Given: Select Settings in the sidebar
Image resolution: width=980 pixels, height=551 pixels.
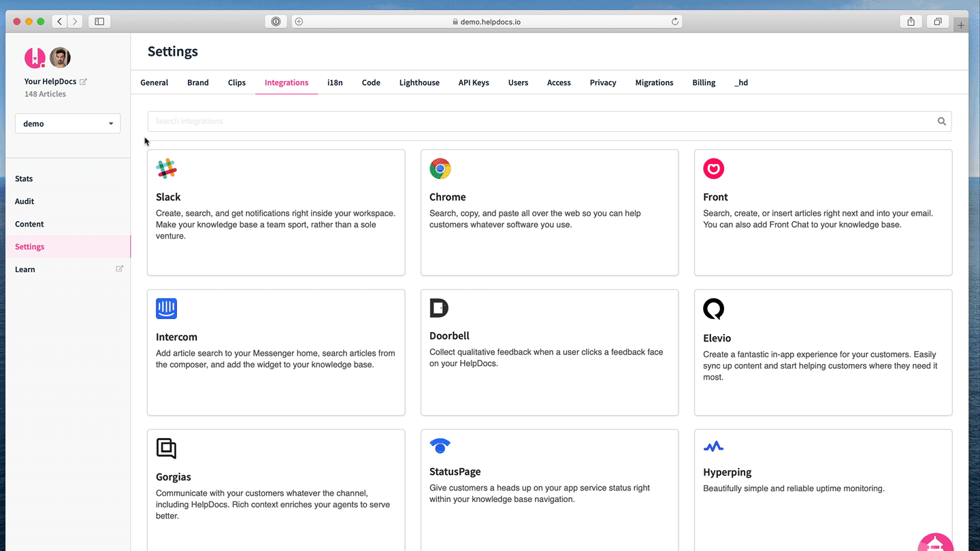Looking at the screenshot, I should (68, 246).
